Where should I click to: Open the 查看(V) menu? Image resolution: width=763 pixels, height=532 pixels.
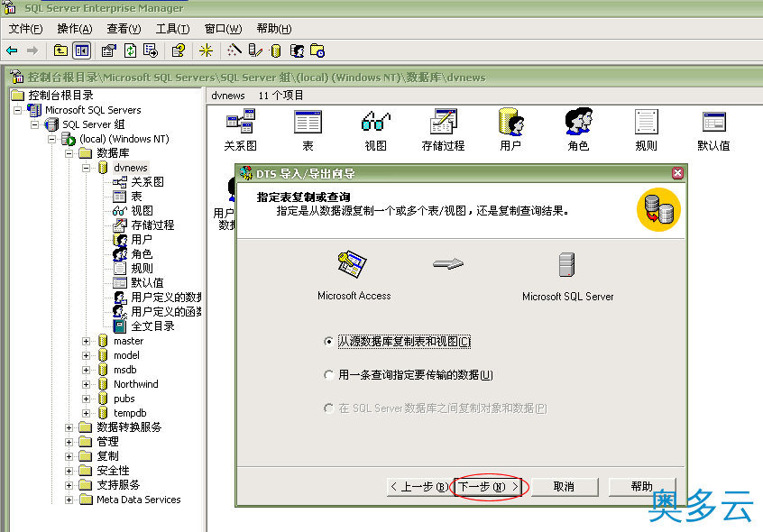124,29
